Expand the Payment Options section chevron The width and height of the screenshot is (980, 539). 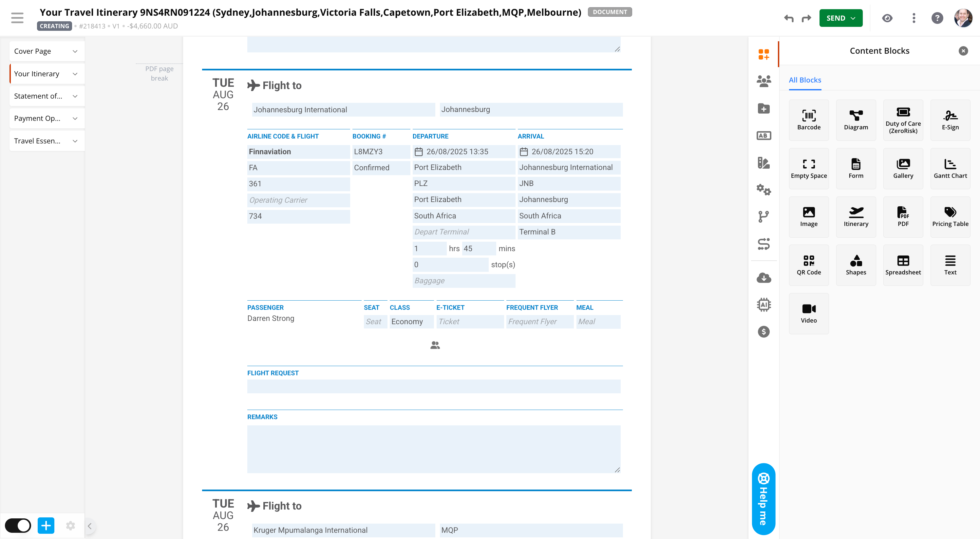75,119
